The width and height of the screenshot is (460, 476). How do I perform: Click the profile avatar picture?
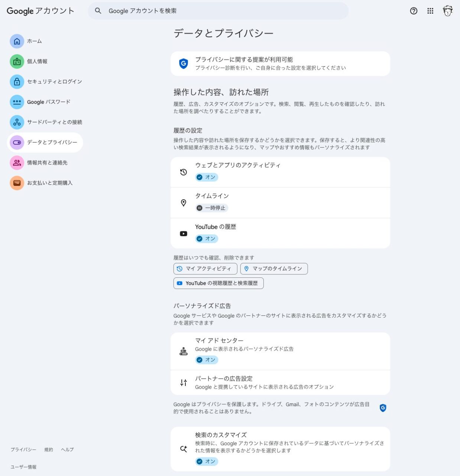[x=448, y=11]
